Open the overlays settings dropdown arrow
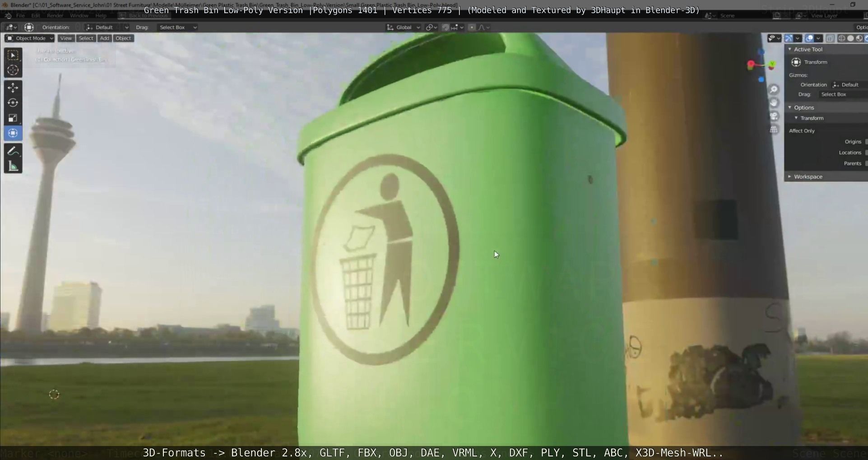868x460 pixels. click(818, 38)
